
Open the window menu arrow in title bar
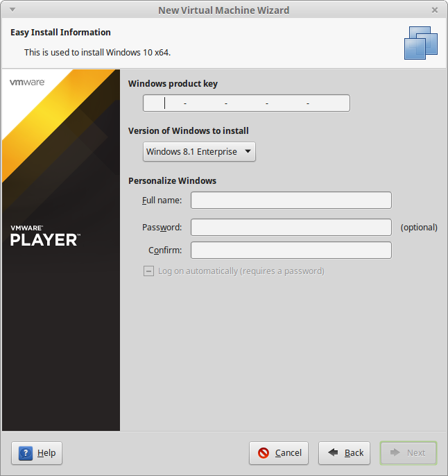point(12,10)
